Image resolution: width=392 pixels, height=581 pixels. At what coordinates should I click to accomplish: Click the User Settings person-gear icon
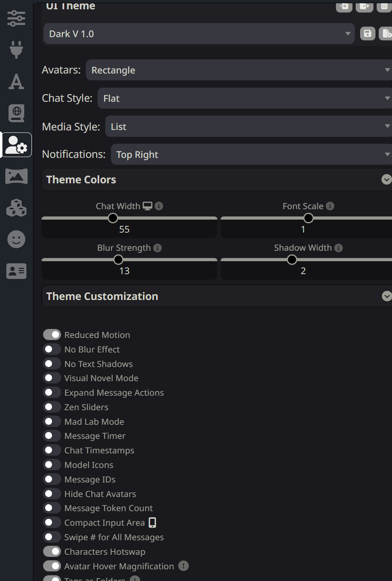(x=17, y=145)
